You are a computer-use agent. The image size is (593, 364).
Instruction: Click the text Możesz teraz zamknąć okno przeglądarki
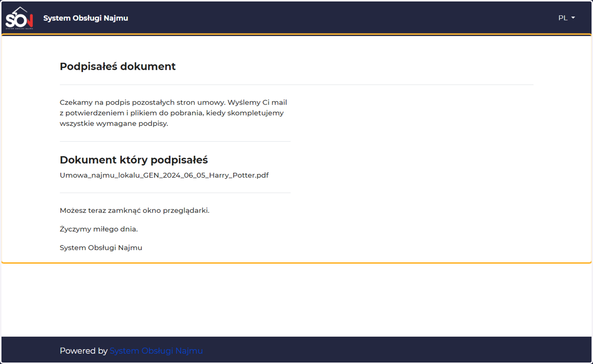coord(134,210)
